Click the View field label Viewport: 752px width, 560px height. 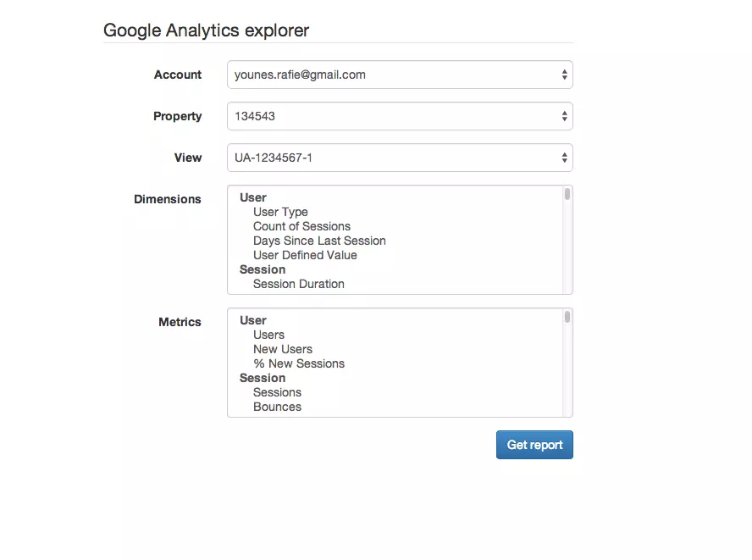coord(188,158)
